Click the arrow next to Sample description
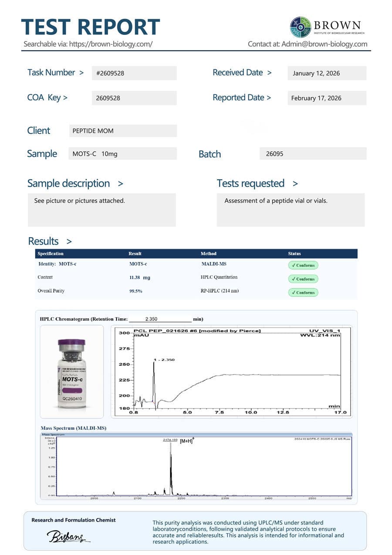This screenshot has width=392, height=555. (121, 184)
